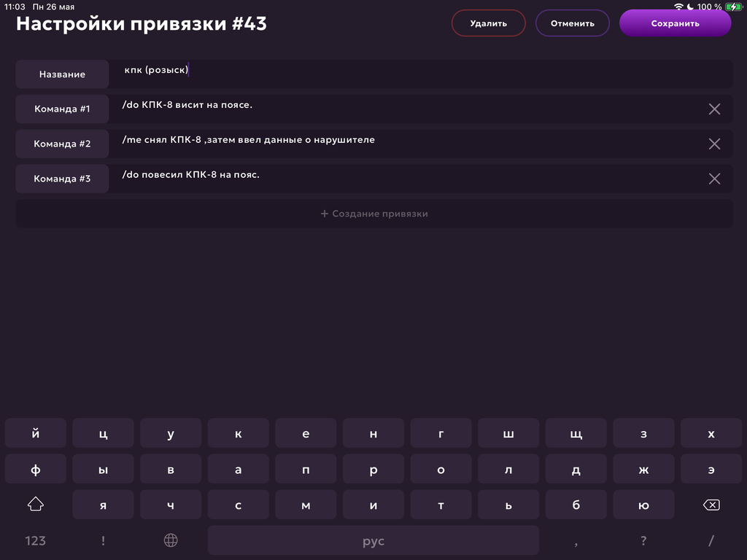Tap the shift arrow key
The height and width of the screenshot is (560, 747).
(x=36, y=504)
